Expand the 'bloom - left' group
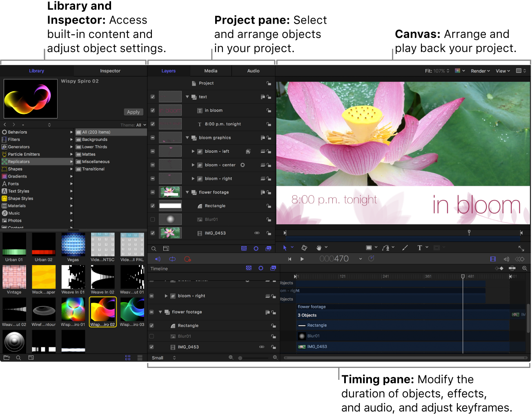This screenshot has width=532, height=417. 193,152
